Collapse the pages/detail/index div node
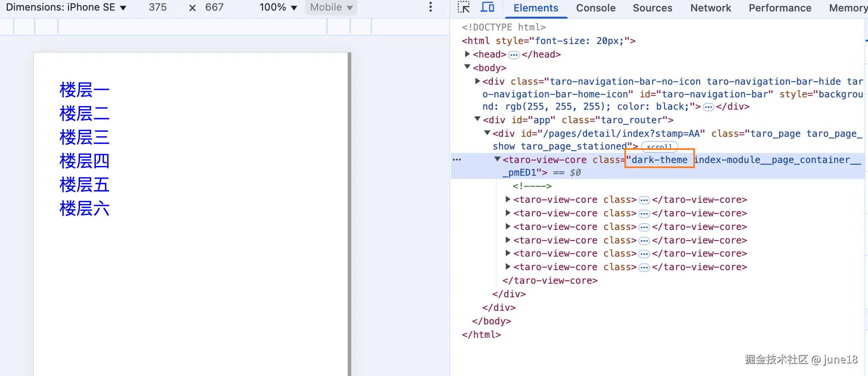Screen dimensions: 868x376 [x=487, y=133]
